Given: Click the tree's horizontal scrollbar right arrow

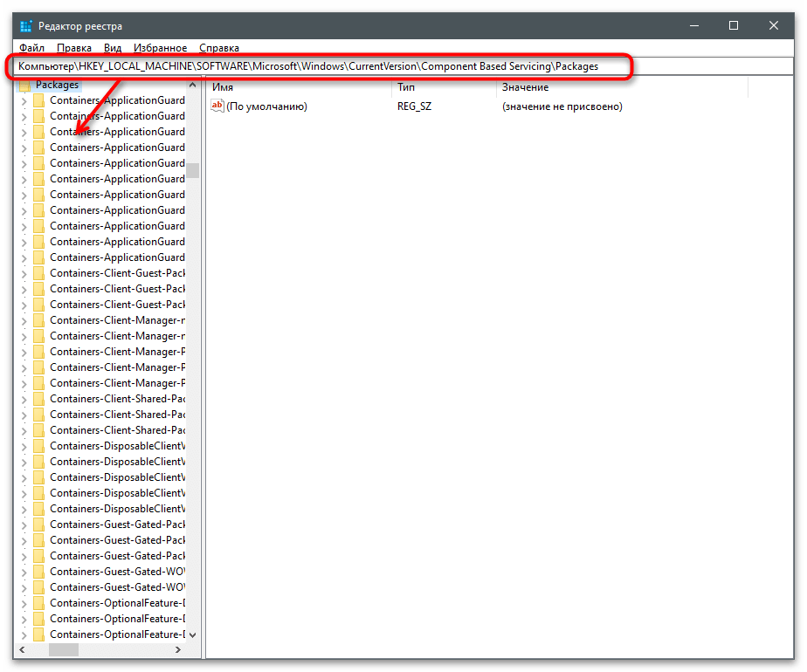Looking at the screenshot, I should [178, 650].
